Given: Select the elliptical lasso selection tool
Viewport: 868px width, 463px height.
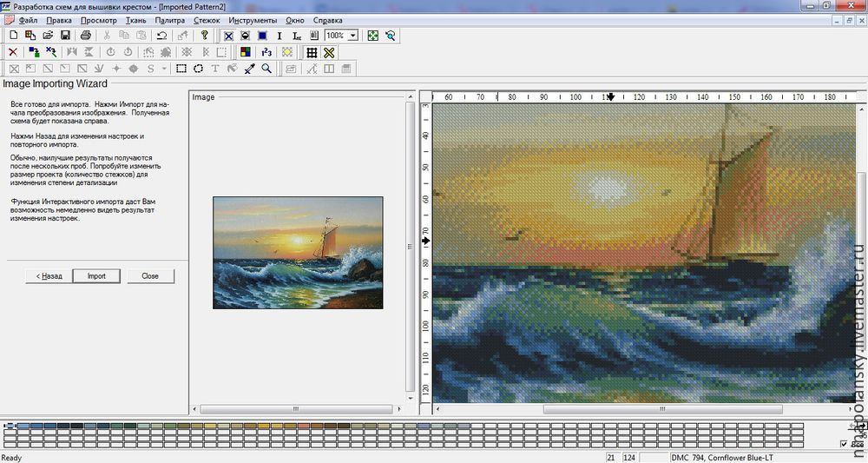Looking at the screenshot, I should [x=198, y=69].
